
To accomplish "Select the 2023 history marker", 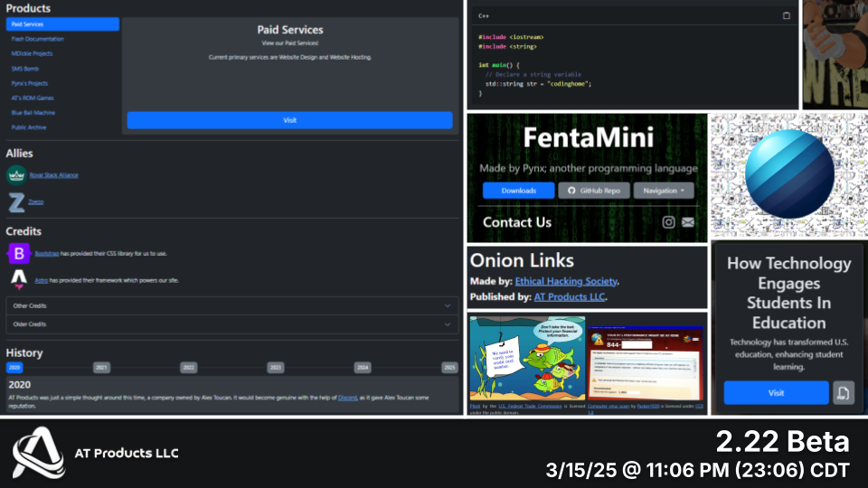I will click(x=276, y=368).
